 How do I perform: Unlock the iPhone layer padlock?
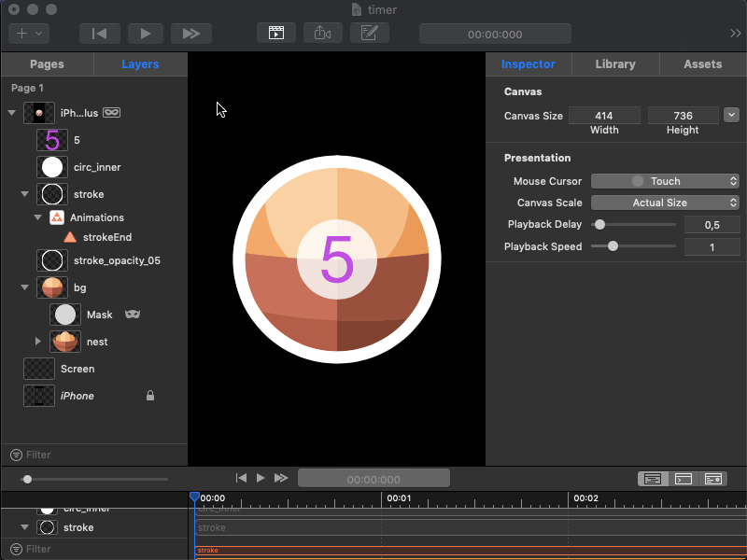tap(150, 396)
